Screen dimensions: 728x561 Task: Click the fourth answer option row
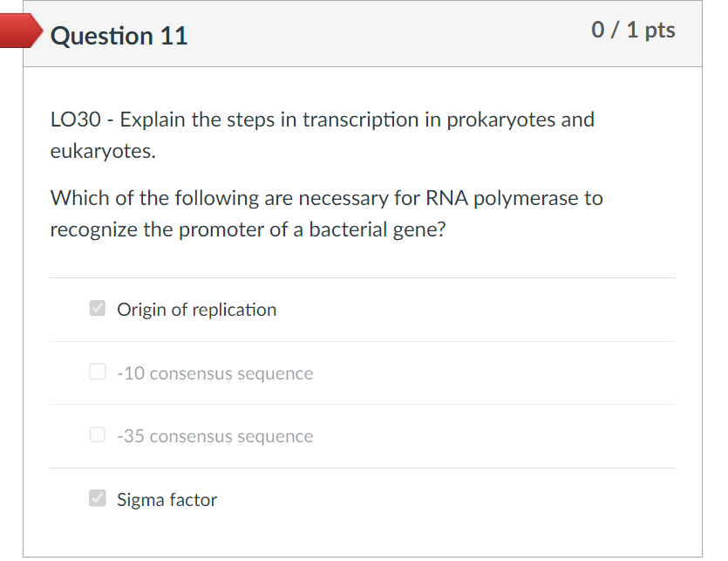pos(362,498)
